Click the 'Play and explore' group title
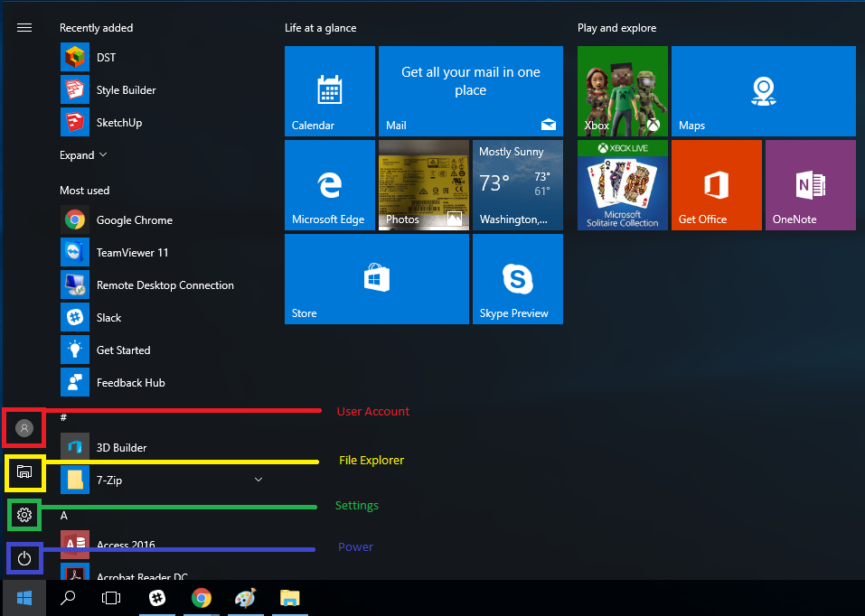This screenshot has width=865, height=616. (x=616, y=28)
